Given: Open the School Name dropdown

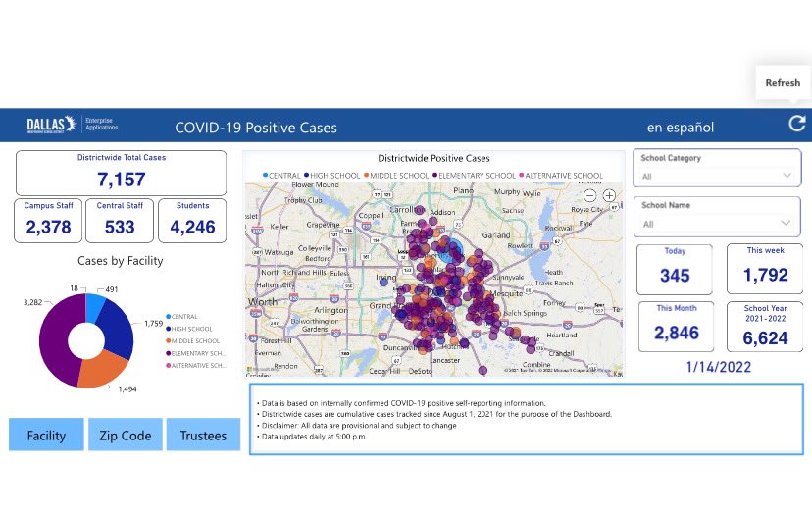Looking at the screenshot, I should point(717,224).
